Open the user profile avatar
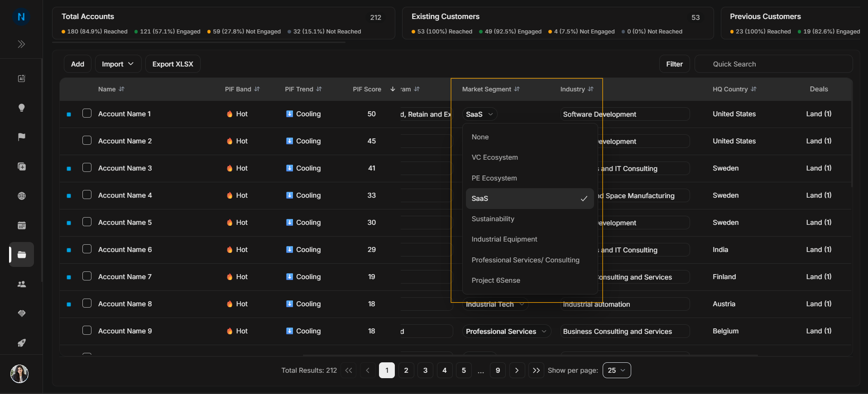 pos(19,374)
